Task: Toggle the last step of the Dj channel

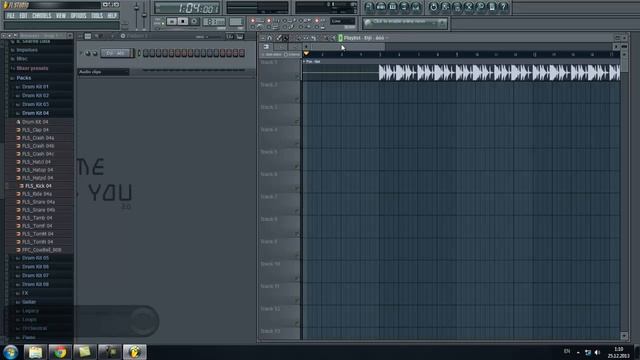Action: point(242,53)
